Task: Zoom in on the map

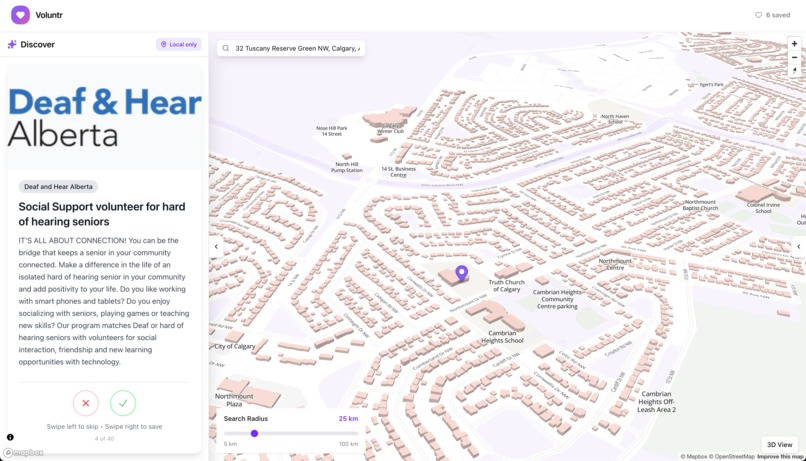Action: [794, 44]
